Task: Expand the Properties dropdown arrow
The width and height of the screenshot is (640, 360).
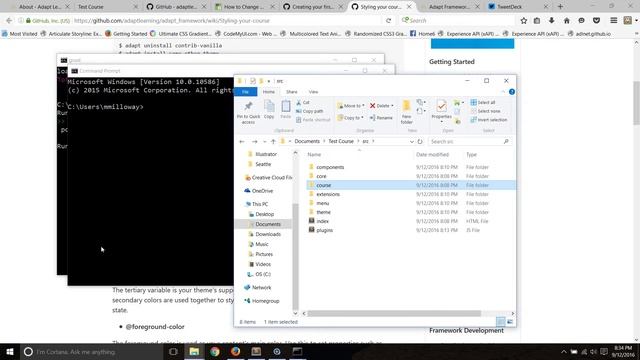Action: (x=441, y=122)
